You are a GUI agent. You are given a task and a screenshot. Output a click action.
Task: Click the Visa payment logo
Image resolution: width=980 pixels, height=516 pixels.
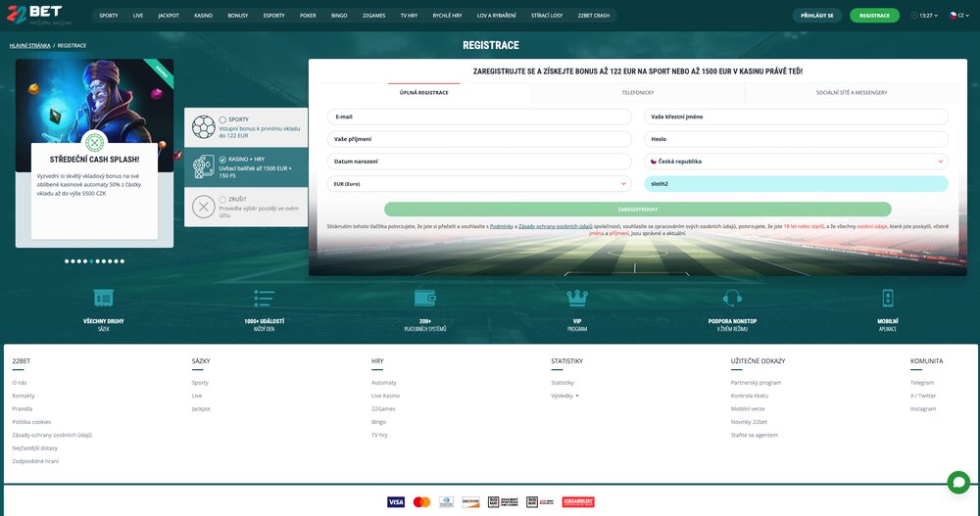coord(396,501)
